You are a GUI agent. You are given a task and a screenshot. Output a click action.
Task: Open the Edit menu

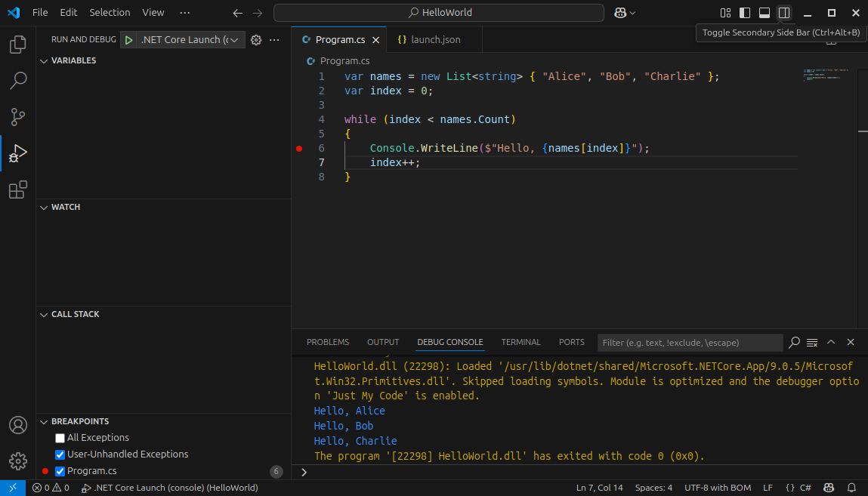(69, 12)
